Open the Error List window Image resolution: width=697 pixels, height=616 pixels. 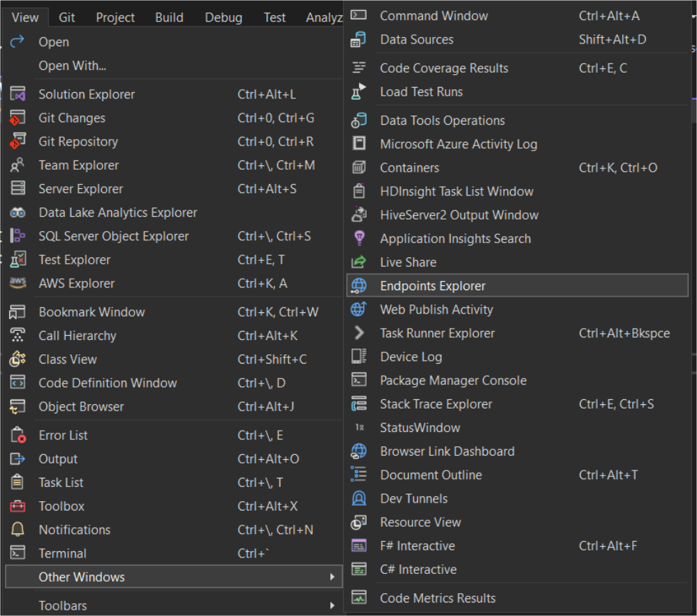[63, 435]
